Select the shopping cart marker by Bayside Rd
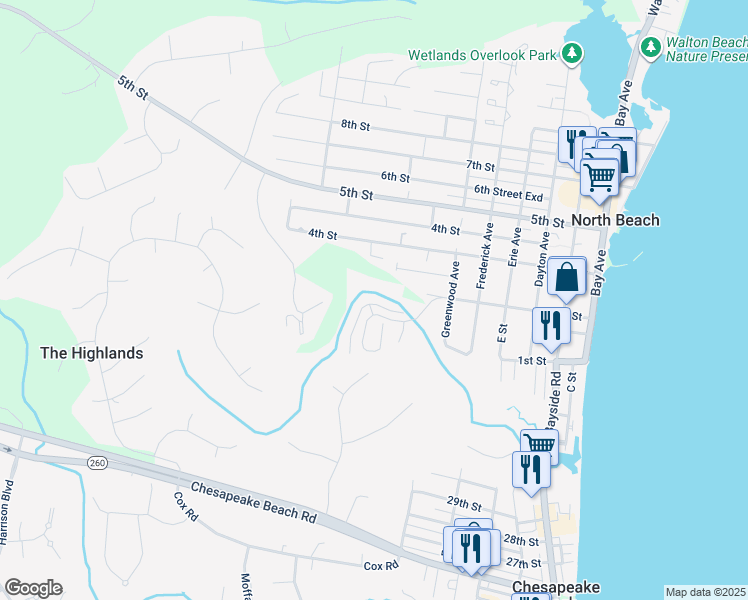Image resolution: width=748 pixels, height=600 pixels. click(x=539, y=444)
